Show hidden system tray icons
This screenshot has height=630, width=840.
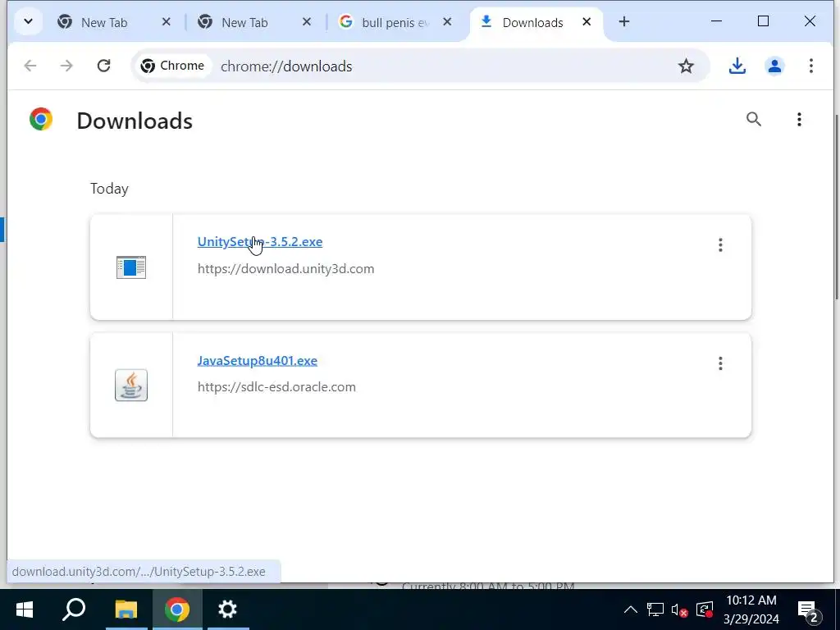631,609
